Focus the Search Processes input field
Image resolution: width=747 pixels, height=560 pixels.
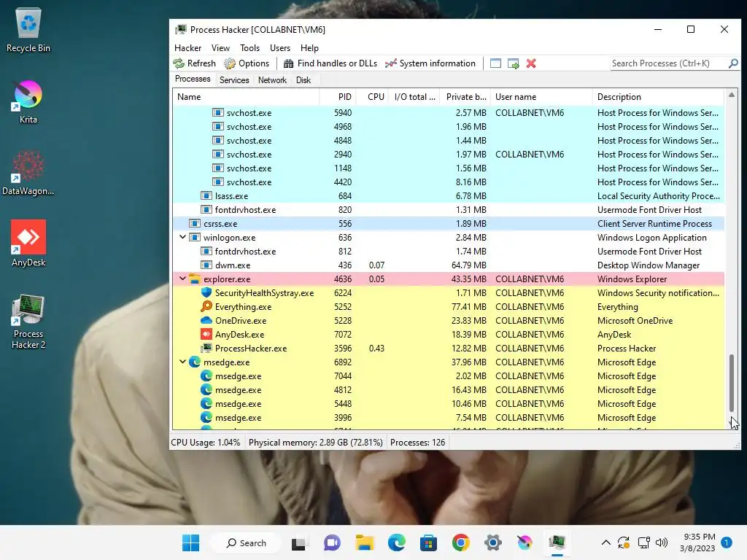coord(669,63)
